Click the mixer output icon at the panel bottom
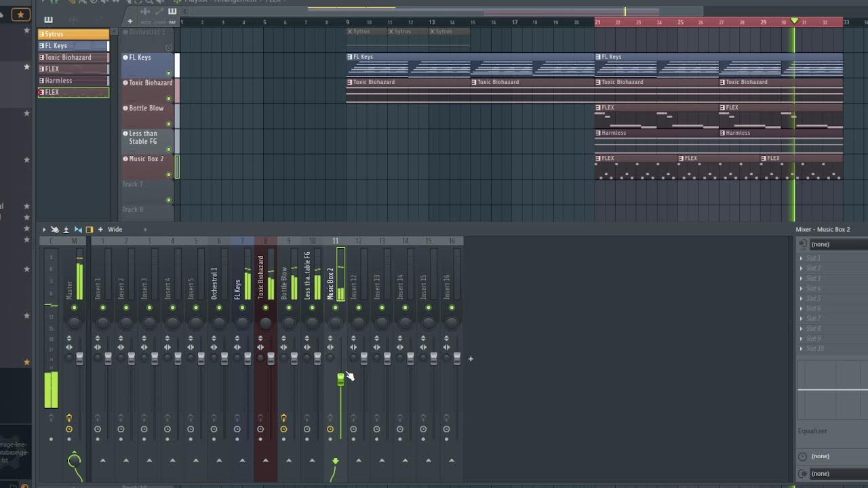 click(803, 473)
